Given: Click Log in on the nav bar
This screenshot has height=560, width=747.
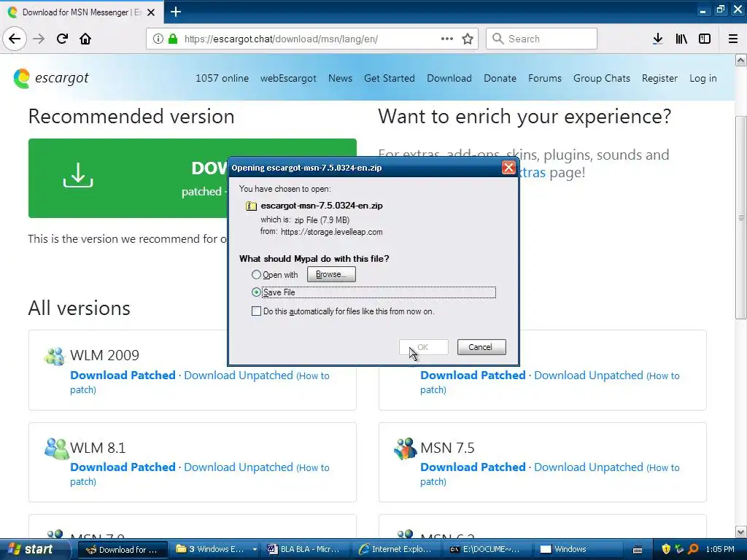Looking at the screenshot, I should click(x=703, y=78).
